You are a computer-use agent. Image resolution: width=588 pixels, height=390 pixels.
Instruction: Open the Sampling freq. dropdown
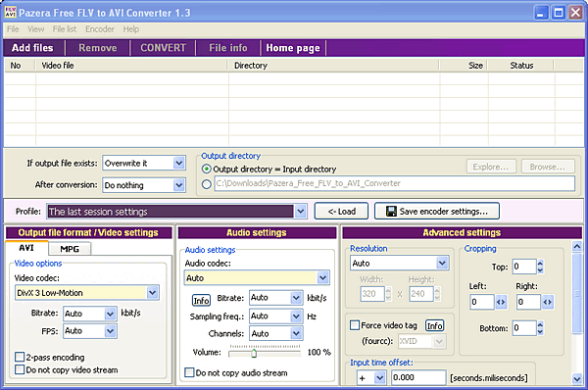[x=296, y=317]
